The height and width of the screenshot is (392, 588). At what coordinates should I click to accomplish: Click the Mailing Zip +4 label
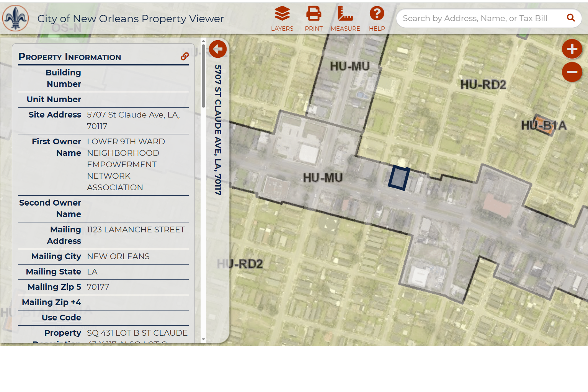[x=52, y=302]
